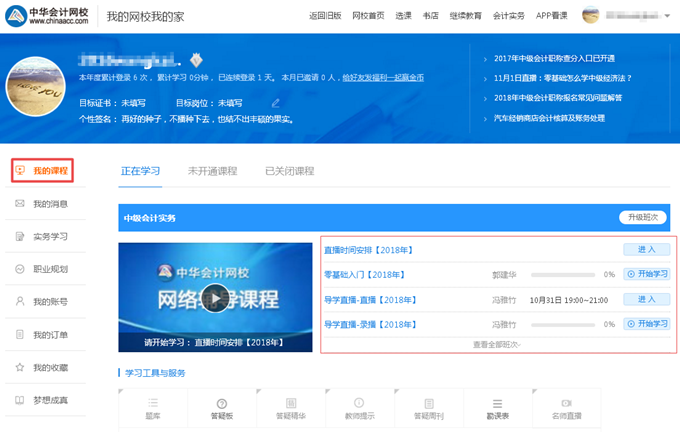Open the 勘误表 tool icon

pyautogui.click(x=497, y=404)
